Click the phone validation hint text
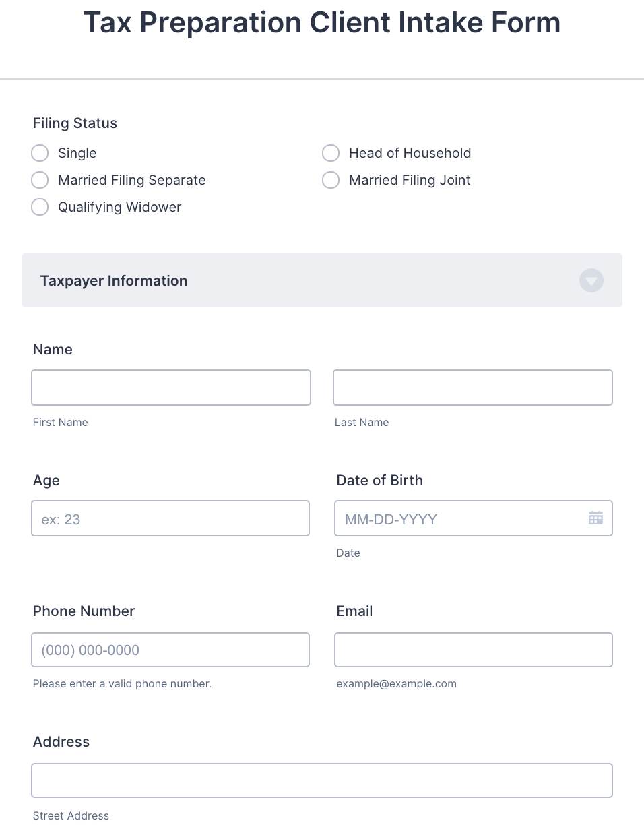Viewport: 644px width, 833px height. [122, 683]
